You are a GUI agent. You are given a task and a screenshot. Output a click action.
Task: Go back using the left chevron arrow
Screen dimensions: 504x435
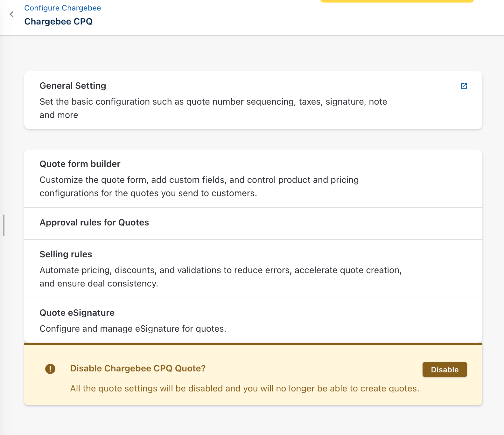[12, 14]
